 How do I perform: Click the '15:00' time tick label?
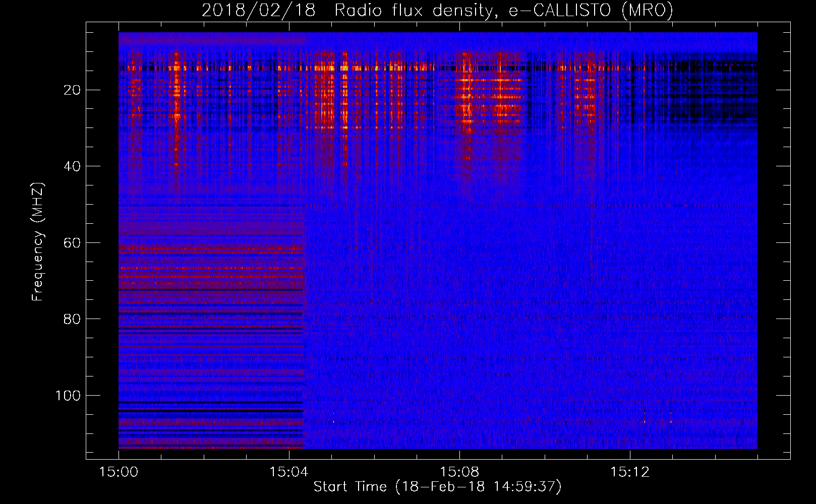click(x=119, y=472)
